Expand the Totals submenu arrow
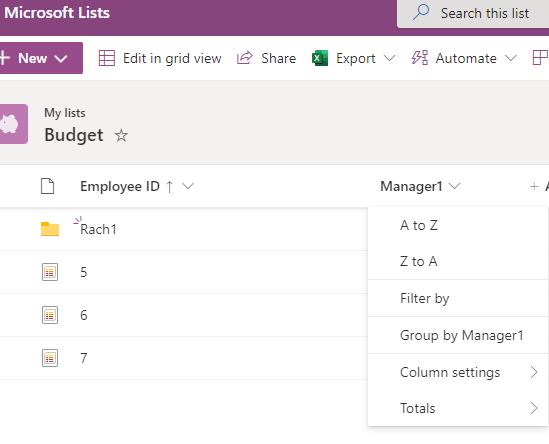Viewport: 549px width, 444px height. [x=534, y=408]
